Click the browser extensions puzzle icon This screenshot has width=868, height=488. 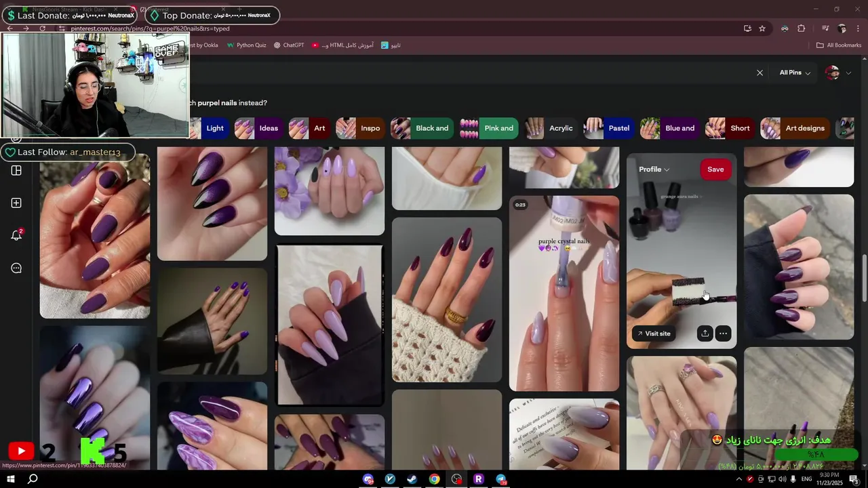[x=802, y=28]
